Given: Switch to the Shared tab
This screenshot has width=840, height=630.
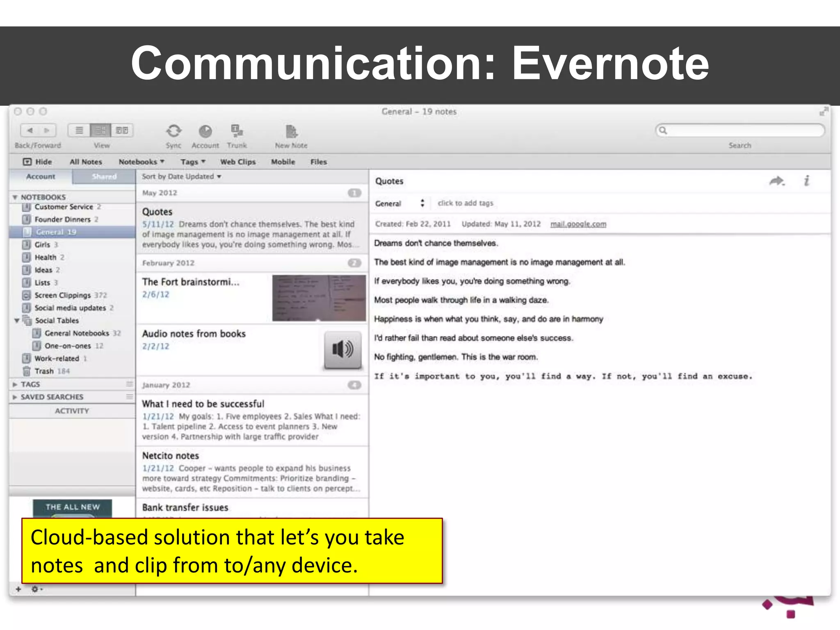Looking at the screenshot, I should [x=104, y=177].
